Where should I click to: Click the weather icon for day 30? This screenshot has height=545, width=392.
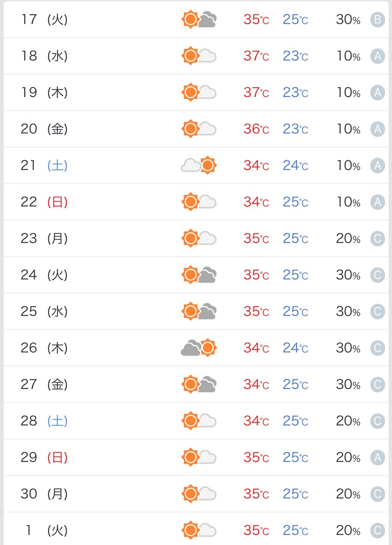198,494
